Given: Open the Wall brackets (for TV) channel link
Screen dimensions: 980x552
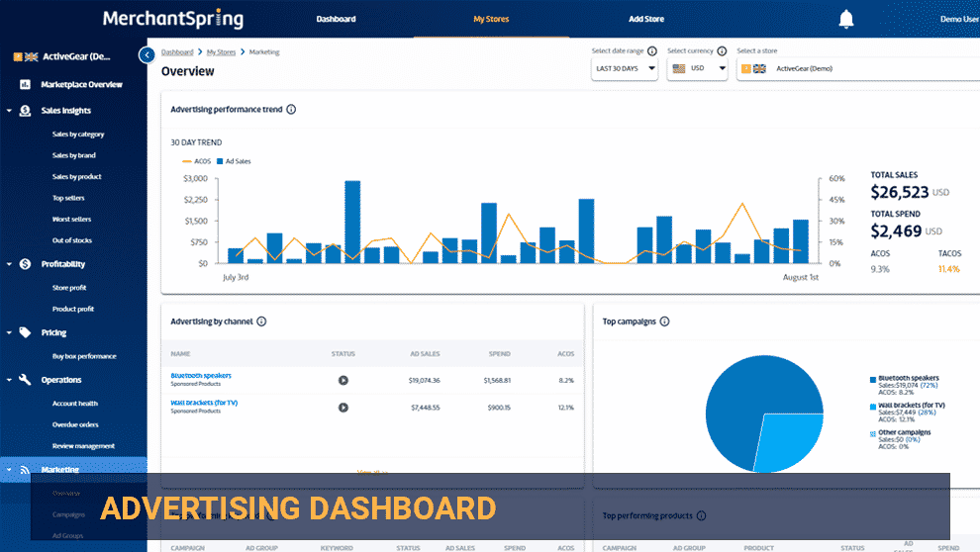Looking at the screenshot, I should [x=204, y=403].
